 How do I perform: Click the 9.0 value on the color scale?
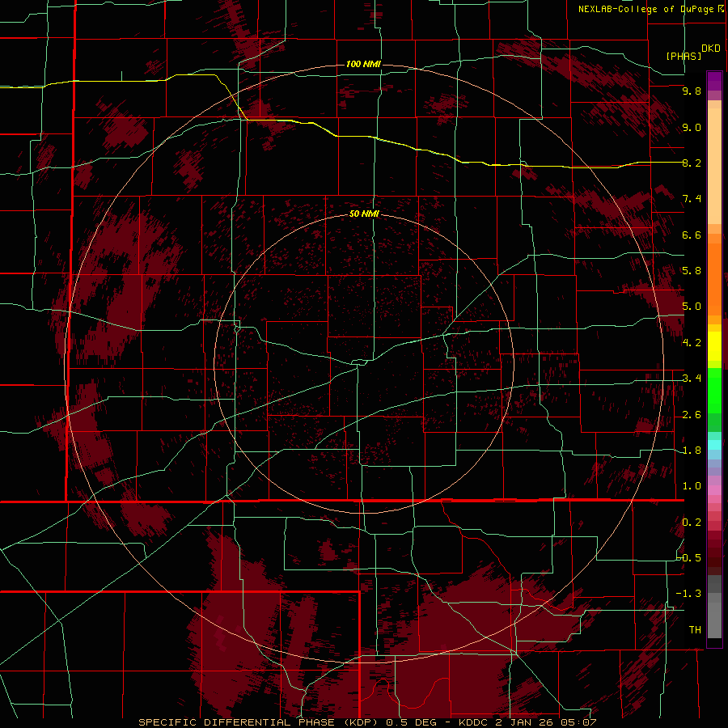(x=692, y=127)
